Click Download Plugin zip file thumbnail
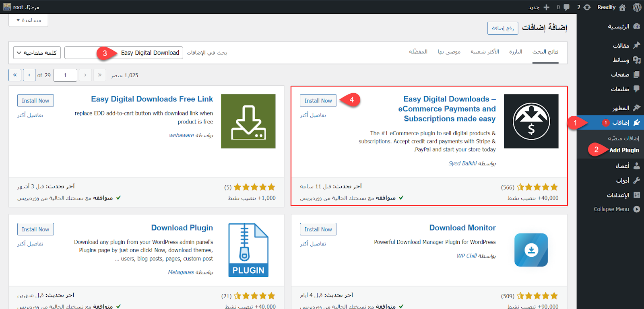This screenshot has height=309, width=644. point(248,250)
